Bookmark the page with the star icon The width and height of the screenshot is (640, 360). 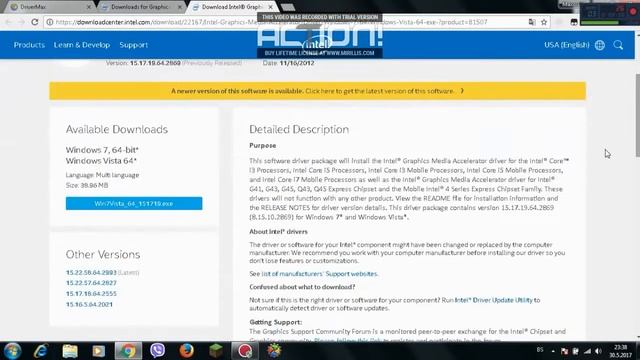(544, 22)
